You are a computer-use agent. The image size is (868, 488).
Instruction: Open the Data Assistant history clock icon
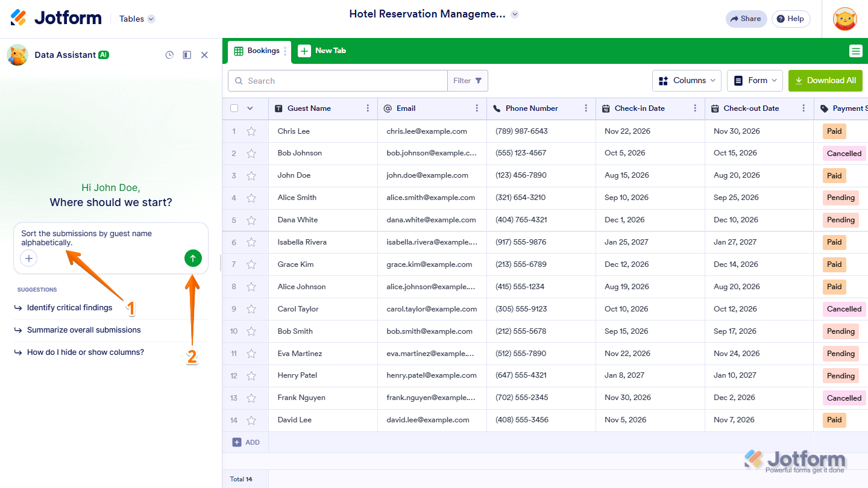[x=169, y=55]
